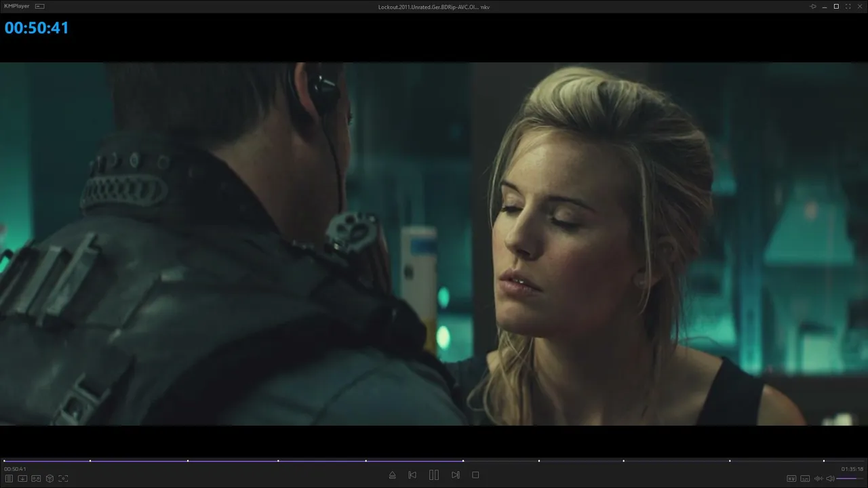Click the Lockout file name in title bar
868x488 pixels.
click(433, 7)
